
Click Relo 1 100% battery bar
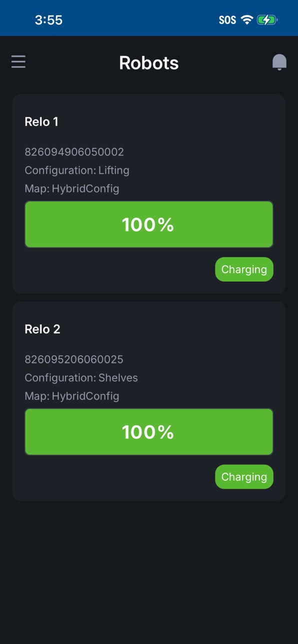(149, 225)
